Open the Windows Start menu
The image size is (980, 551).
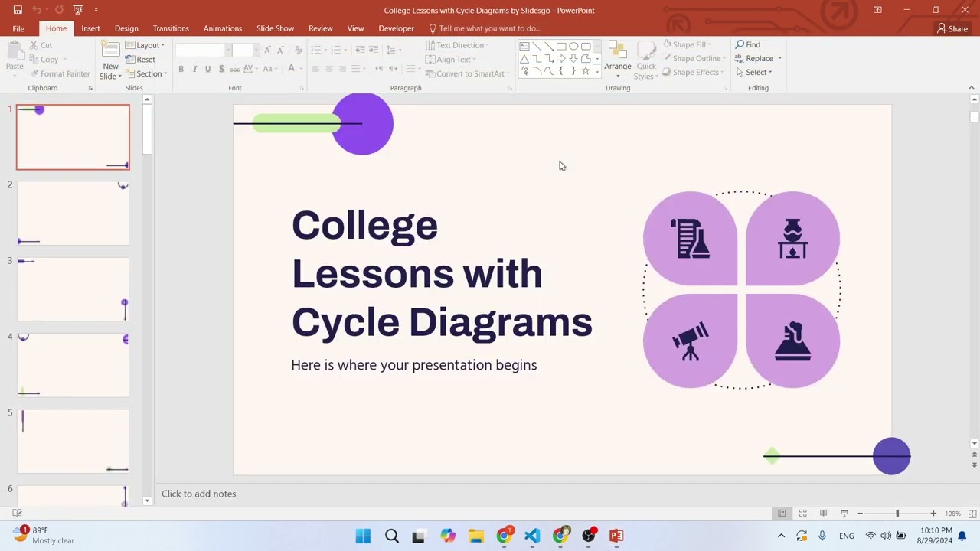363,536
